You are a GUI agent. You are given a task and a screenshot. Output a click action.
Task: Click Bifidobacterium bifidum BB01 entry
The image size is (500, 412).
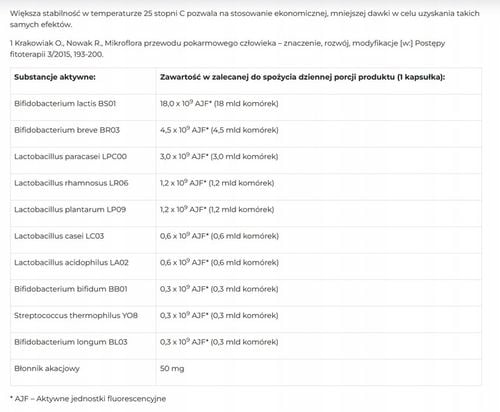tap(71, 289)
